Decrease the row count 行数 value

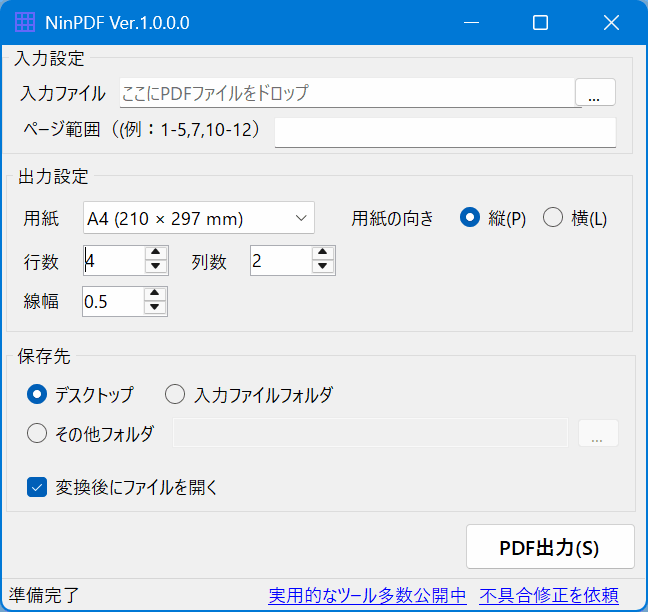tap(156, 267)
